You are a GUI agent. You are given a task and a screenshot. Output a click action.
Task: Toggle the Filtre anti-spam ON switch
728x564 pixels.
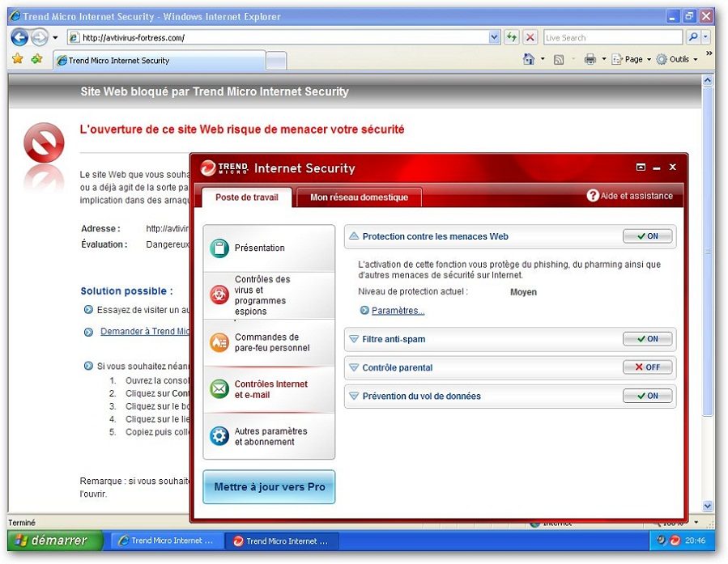tap(648, 339)
